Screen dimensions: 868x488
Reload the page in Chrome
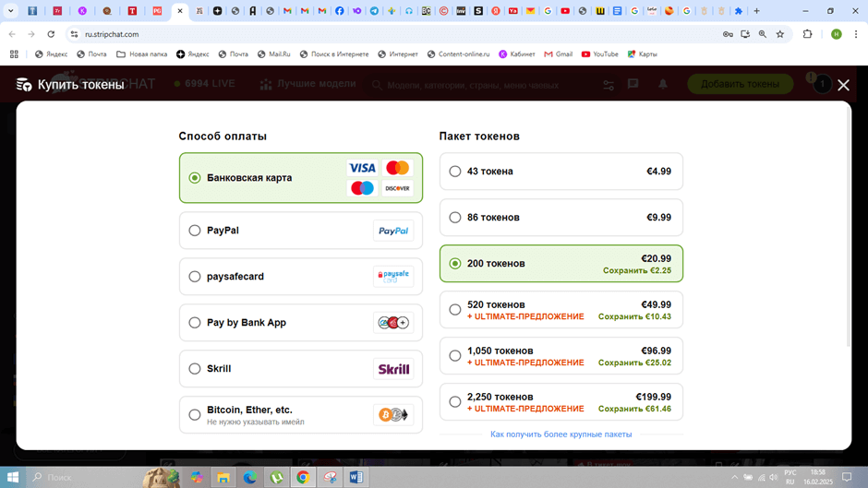click(x=51, y=34)
